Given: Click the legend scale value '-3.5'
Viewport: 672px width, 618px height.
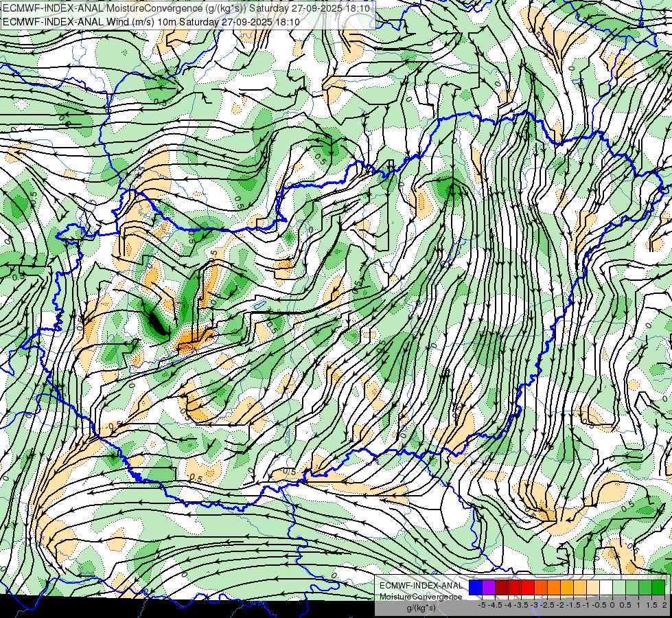Looking at the screenshot, I should click(x=522, y=605).
